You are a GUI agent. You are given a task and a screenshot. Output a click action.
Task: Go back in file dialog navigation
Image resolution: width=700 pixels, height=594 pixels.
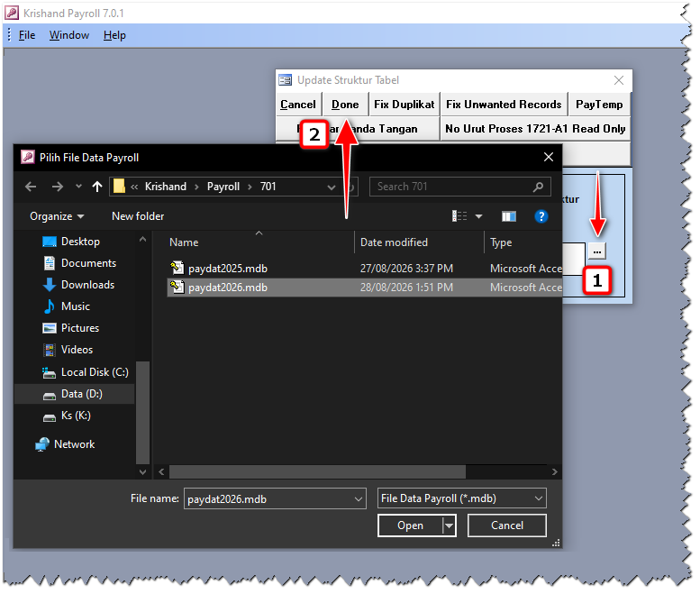(31, 187)
